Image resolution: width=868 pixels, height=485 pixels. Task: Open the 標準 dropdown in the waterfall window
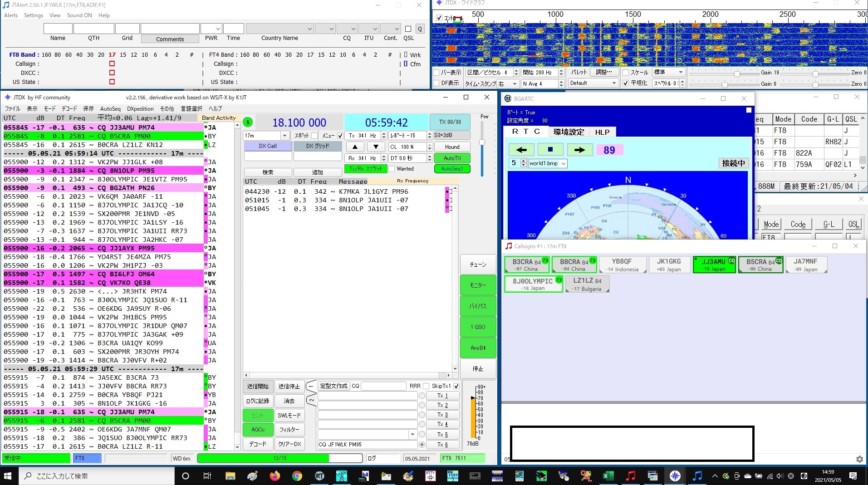click(x=668, y=73)
